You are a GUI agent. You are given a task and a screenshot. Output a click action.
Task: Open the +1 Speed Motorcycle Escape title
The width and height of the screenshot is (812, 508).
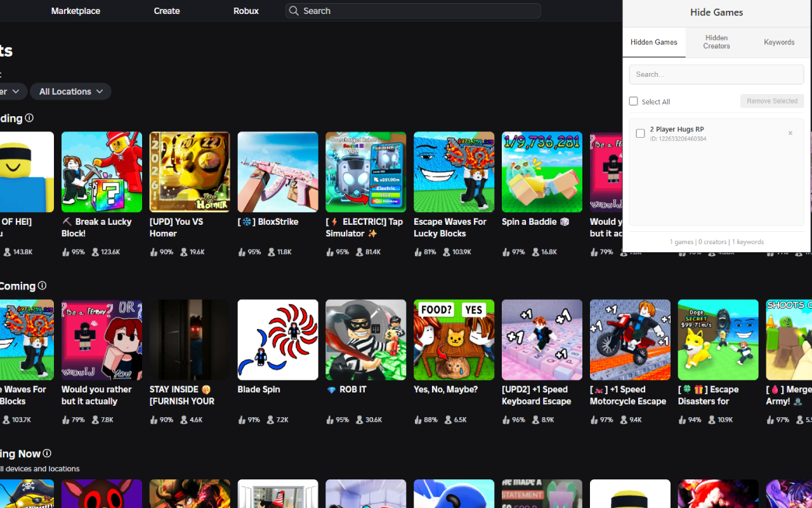click(x=628, y=395)
